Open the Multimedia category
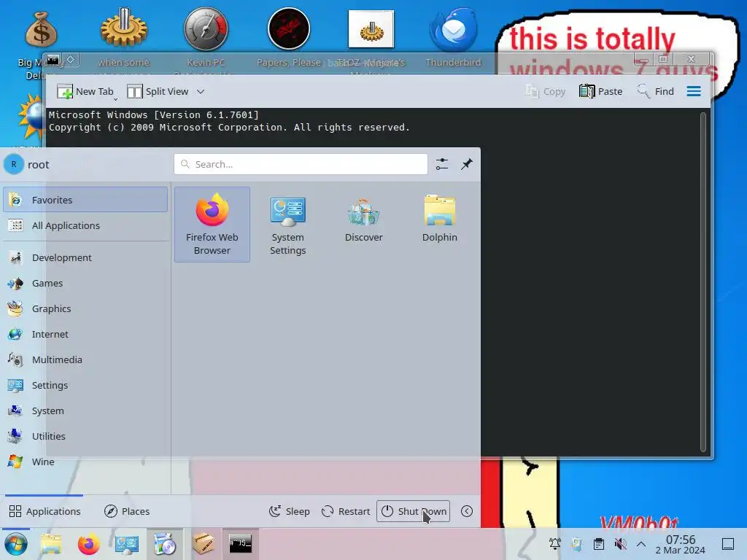This screenshot has width=747, height=560. click(x=85, y=359)
